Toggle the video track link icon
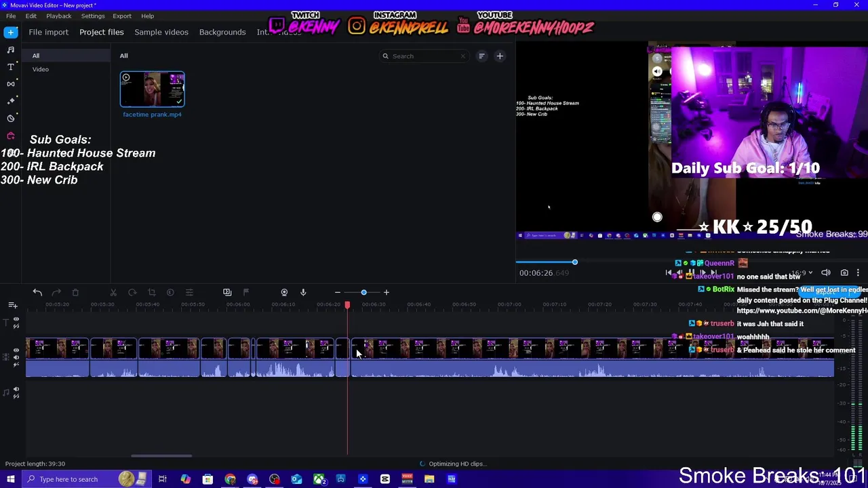The height and width of the screenshot is (488, 868). click(x=16, y=365)
